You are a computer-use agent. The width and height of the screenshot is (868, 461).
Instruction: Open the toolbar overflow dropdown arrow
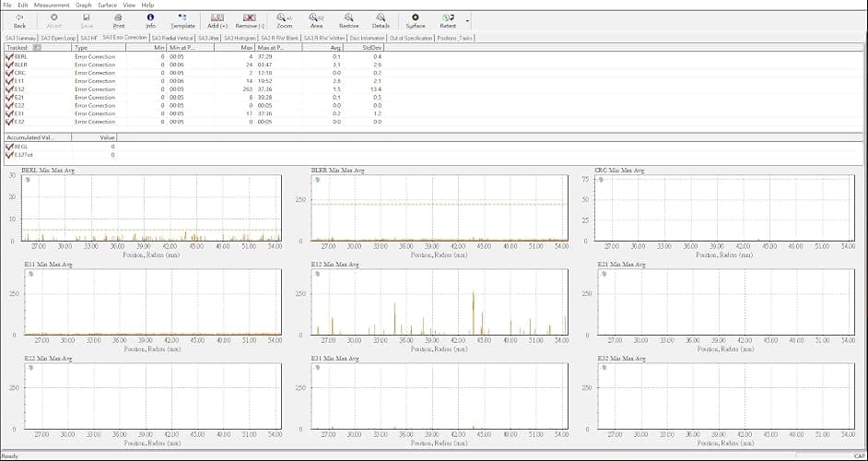point(468,21)
